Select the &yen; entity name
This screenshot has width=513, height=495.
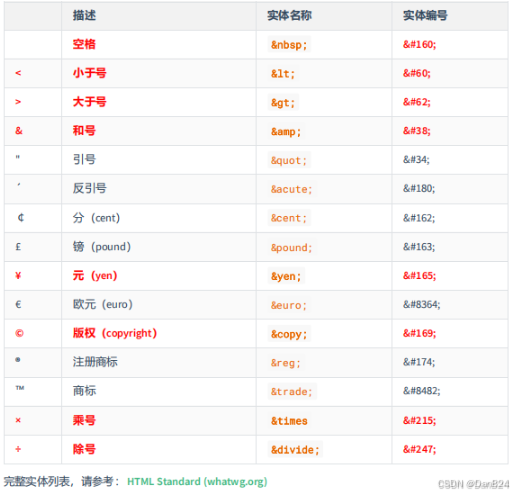coord(286,276)
